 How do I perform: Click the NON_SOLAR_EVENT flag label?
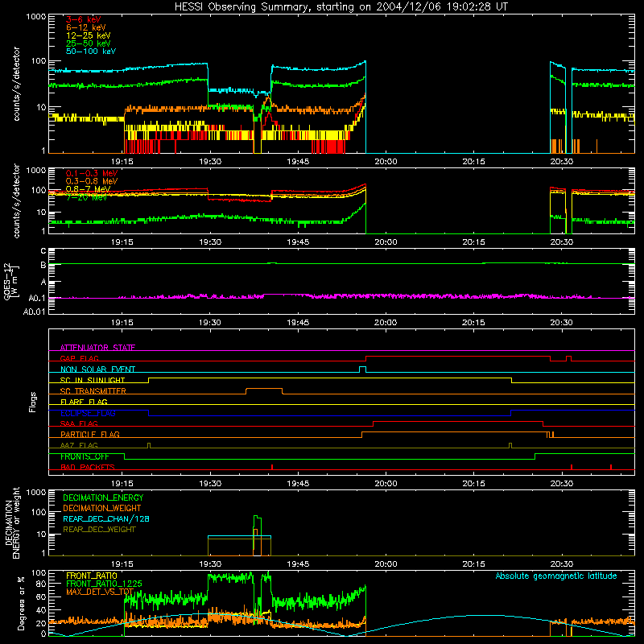point(97,369)
